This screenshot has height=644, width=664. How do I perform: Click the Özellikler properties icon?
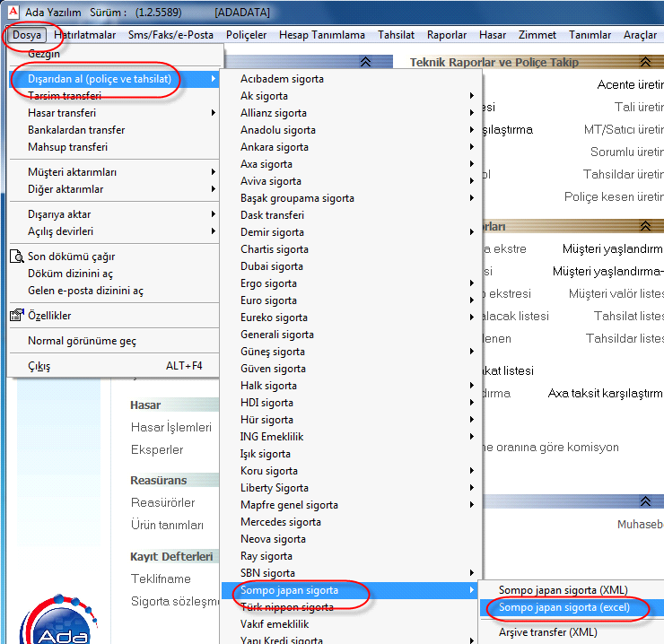tap(17, 316)
